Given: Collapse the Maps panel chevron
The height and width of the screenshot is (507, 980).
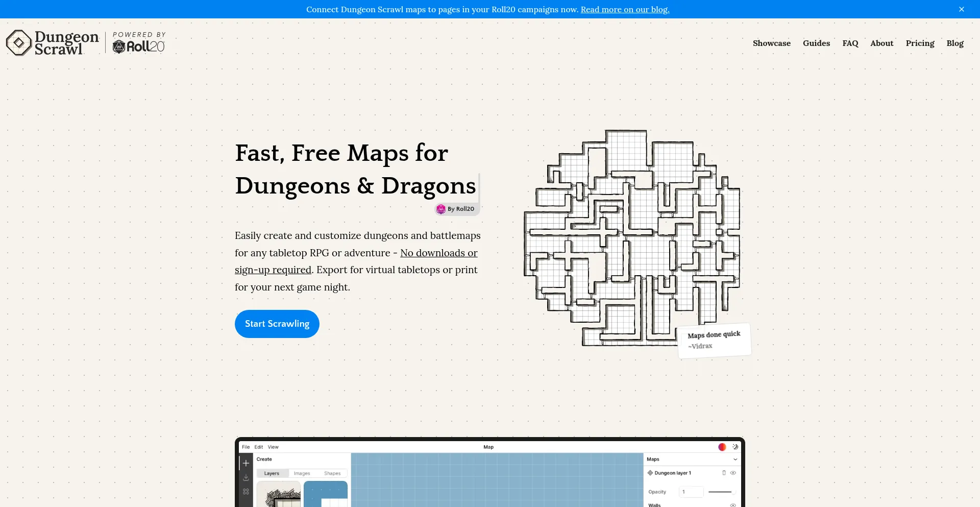Looking at the screenshot, I should point(735,460).
